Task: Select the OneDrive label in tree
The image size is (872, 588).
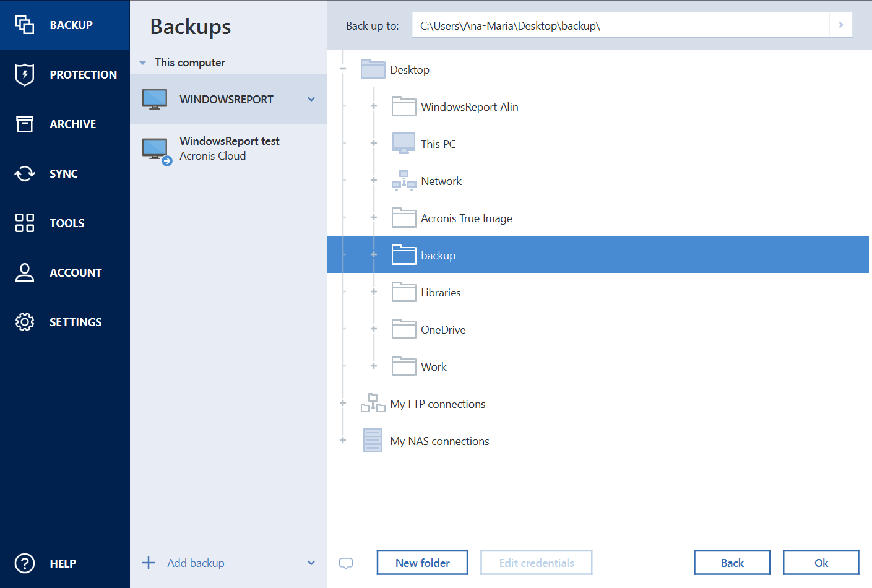Action: click(x=443, y=330)
